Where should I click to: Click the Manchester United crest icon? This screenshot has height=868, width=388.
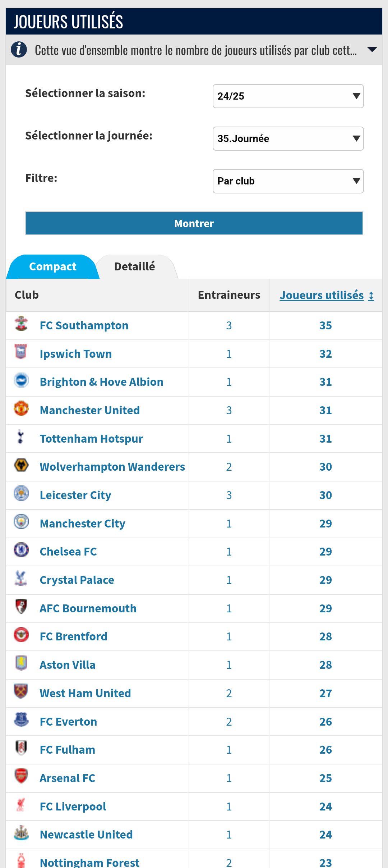pyautogui.click(x=21, y=408)
